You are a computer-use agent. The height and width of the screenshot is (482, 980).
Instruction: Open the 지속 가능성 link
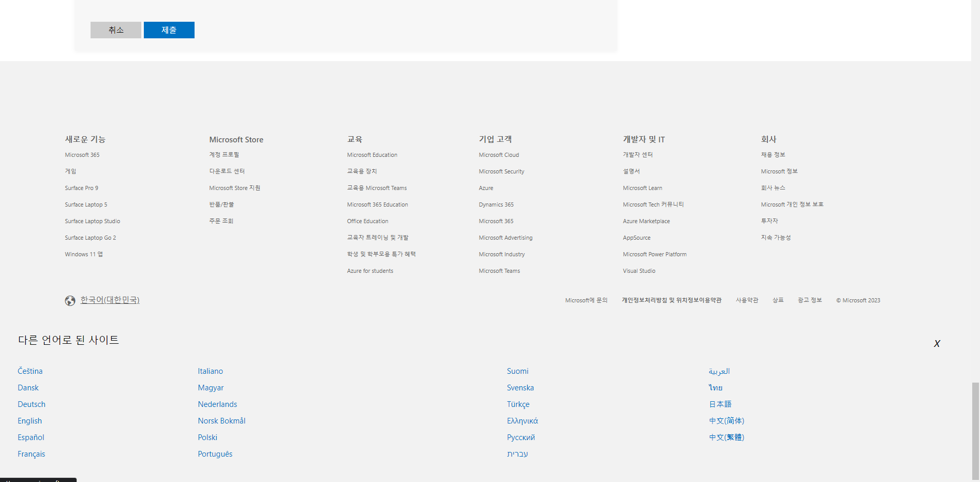pos(776,238)
